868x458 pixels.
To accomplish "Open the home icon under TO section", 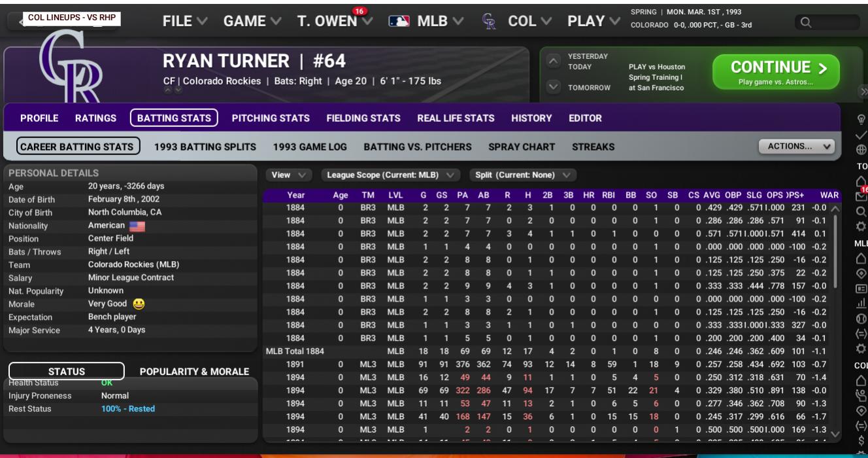I will pyautogui.click(x=861, y=181).
